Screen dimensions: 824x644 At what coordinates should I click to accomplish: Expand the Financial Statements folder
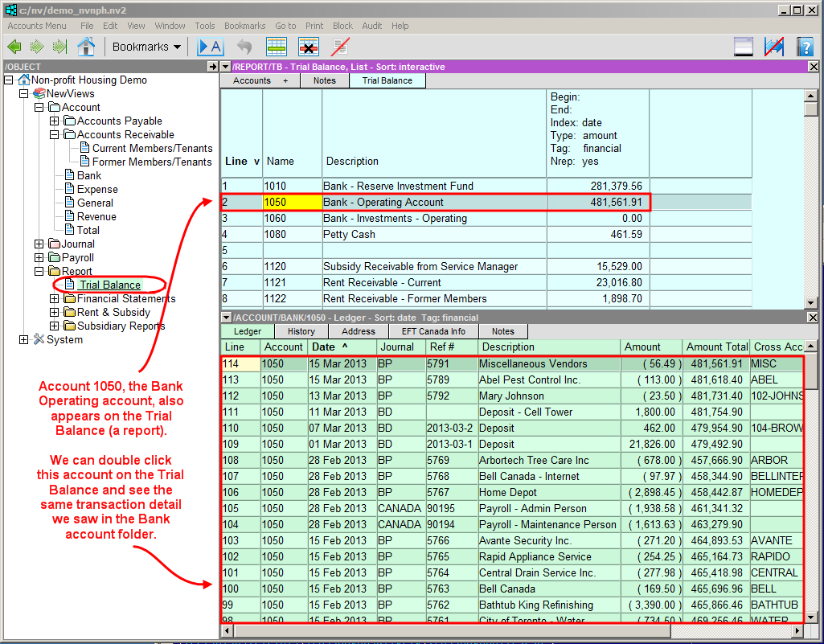point(55,299)
